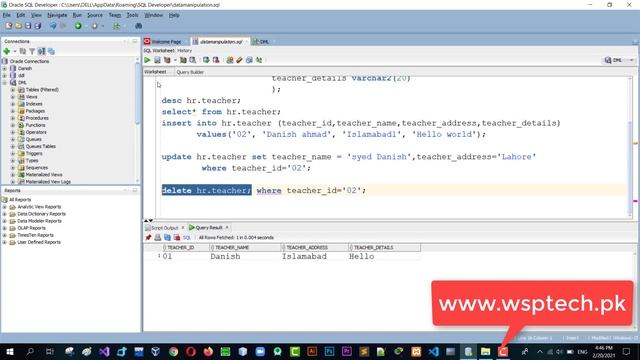This screenshot has height=360, width=640.
Task: Click the 'Islamabad' result cell
Action: click(304, 257)
